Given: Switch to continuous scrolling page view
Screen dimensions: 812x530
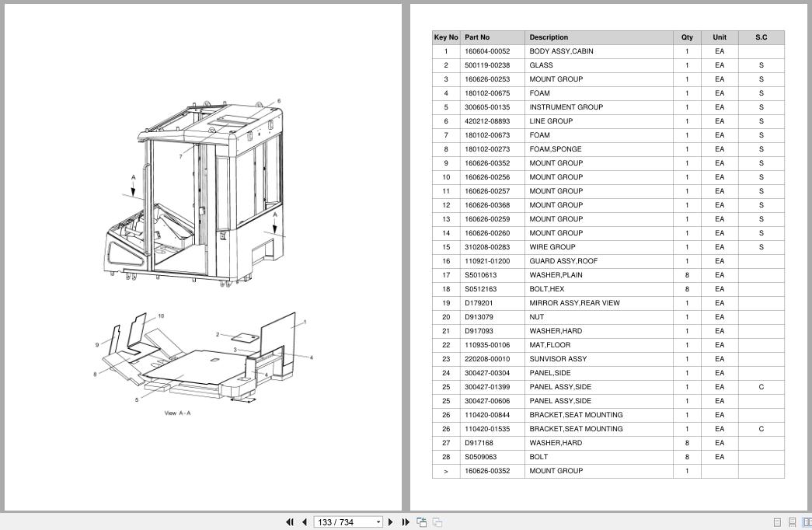Looking at the screenshot, I should point(792,522).
